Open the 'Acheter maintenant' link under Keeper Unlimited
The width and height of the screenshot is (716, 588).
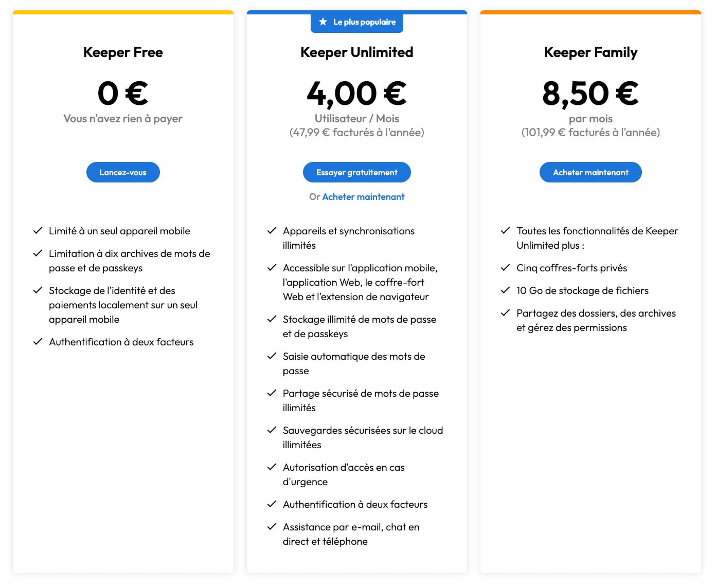[363, 196]
